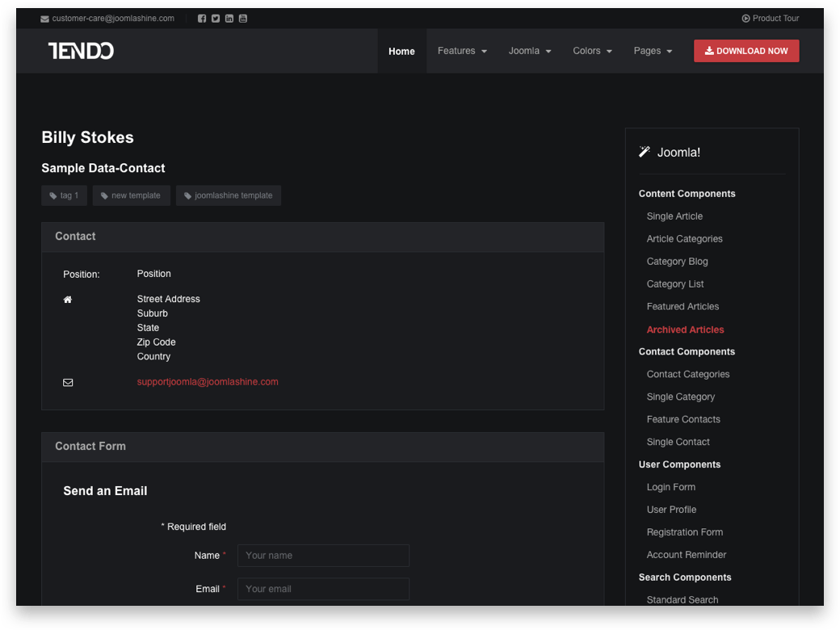Image resolution: width=840 pixels, height=630 pixels.
Task: Click the Contact Components heading
Action: pyautogui.click(x=687, y=352)
